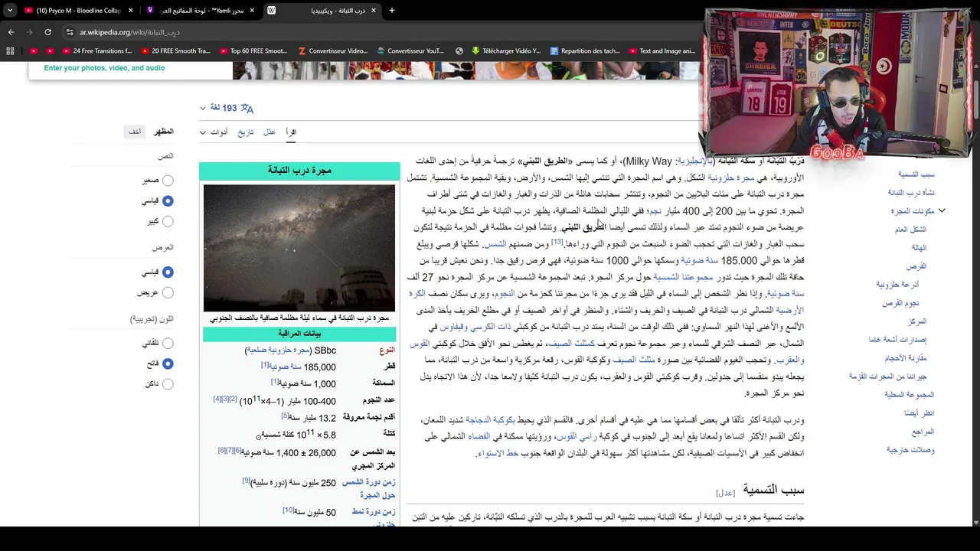Open the 'Télécharger Vidéo Y...' bookmark

(506, 51)
